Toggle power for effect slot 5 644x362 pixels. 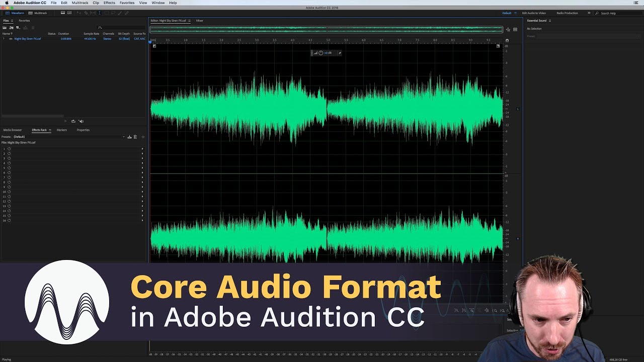pyautogui.click(x=9, y=168)
